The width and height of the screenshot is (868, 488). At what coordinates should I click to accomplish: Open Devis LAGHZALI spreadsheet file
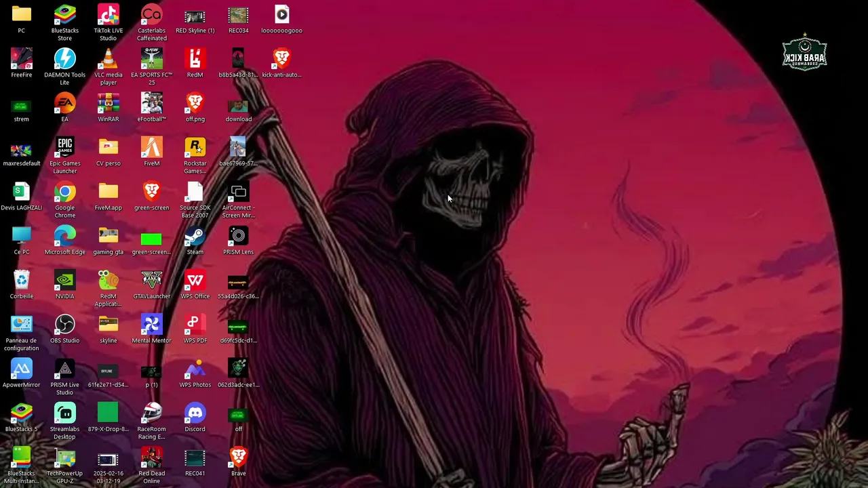[21, 192]
